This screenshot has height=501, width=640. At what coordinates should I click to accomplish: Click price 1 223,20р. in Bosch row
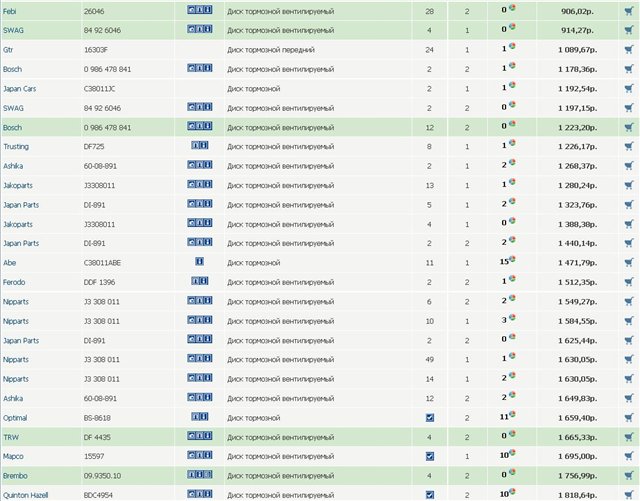[578, 127]
